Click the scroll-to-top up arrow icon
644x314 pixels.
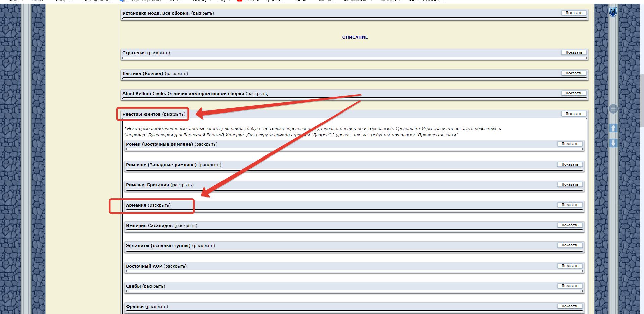pos(613,128)
